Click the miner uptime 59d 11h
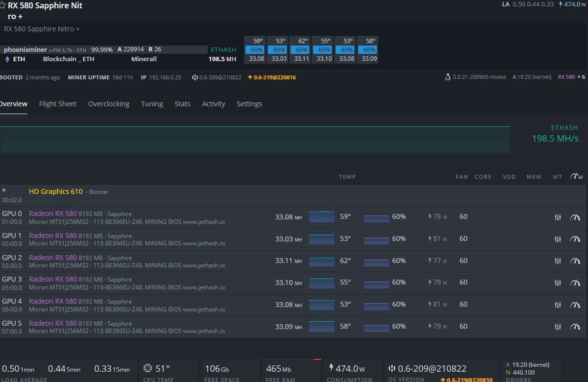This screenshot has height=382, width=588. click(x=122, y=77)
